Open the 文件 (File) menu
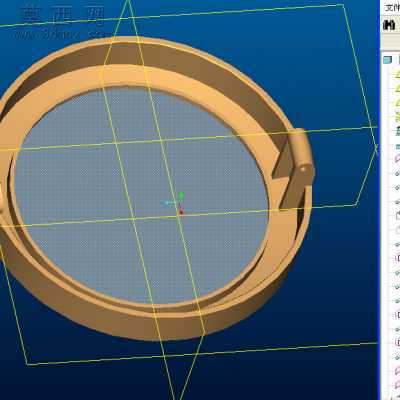This screenshot has width=400, height=400. click(x=393, y=7)
